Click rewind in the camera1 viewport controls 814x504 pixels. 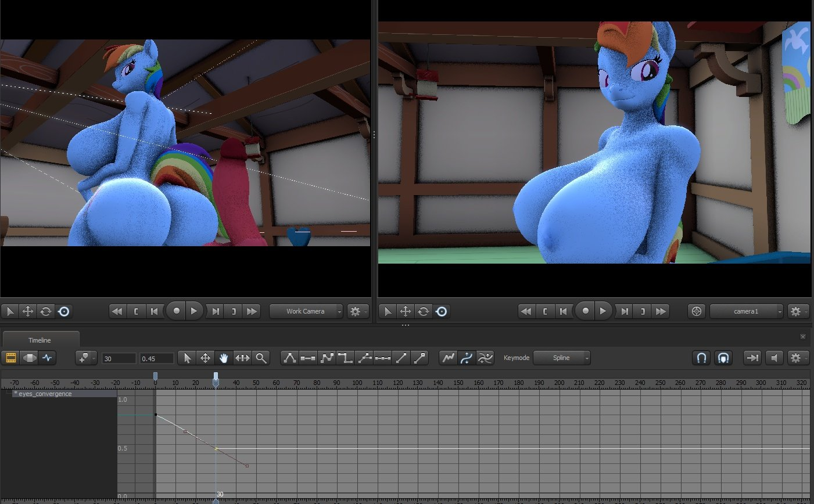[x=526, y=311]
